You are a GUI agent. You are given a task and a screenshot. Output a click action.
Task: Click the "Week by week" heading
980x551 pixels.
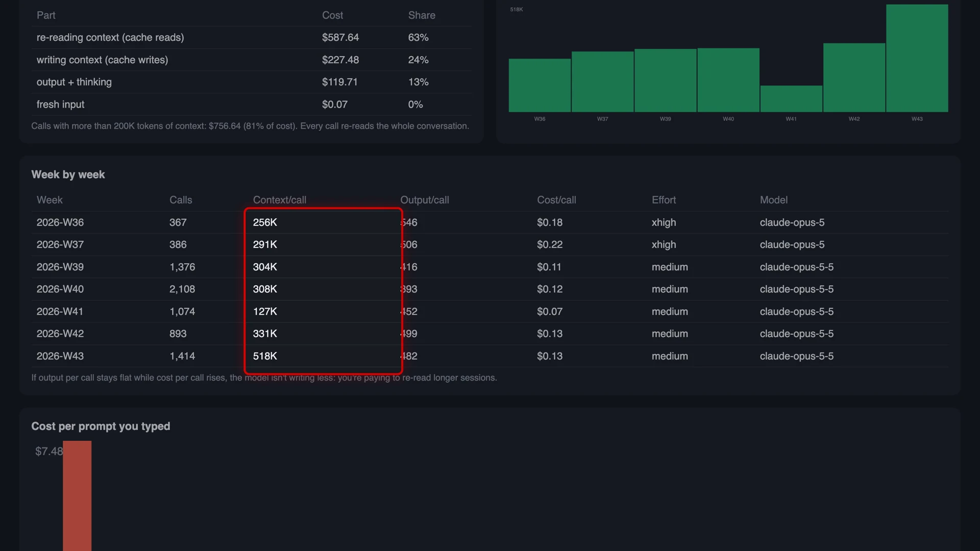pos(68,174)
